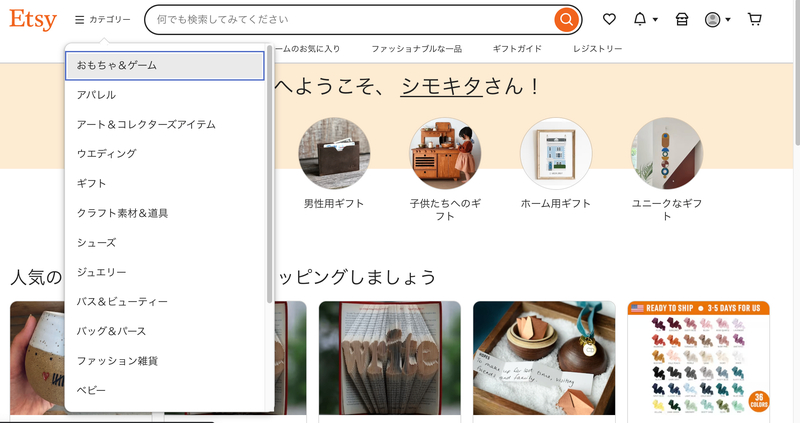This screenshot has width=800, height=423.
Task: Open the notifications bell icon
Action: 640,19
